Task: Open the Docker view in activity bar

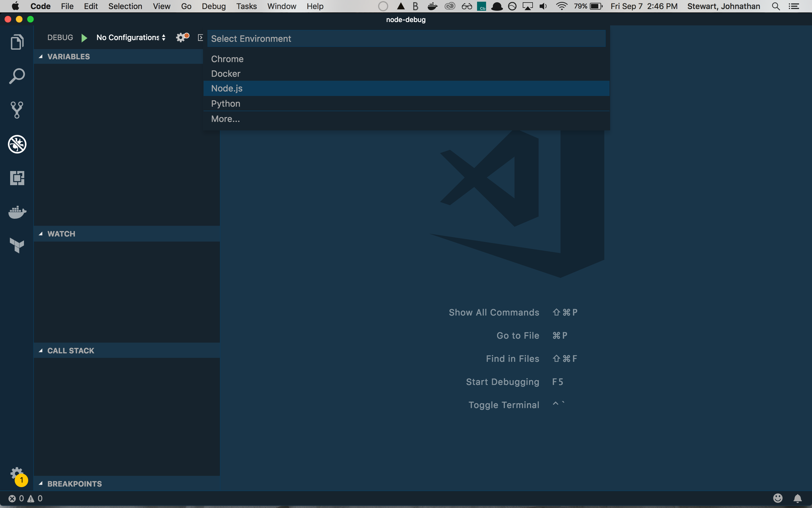Action: pos(17,212)
